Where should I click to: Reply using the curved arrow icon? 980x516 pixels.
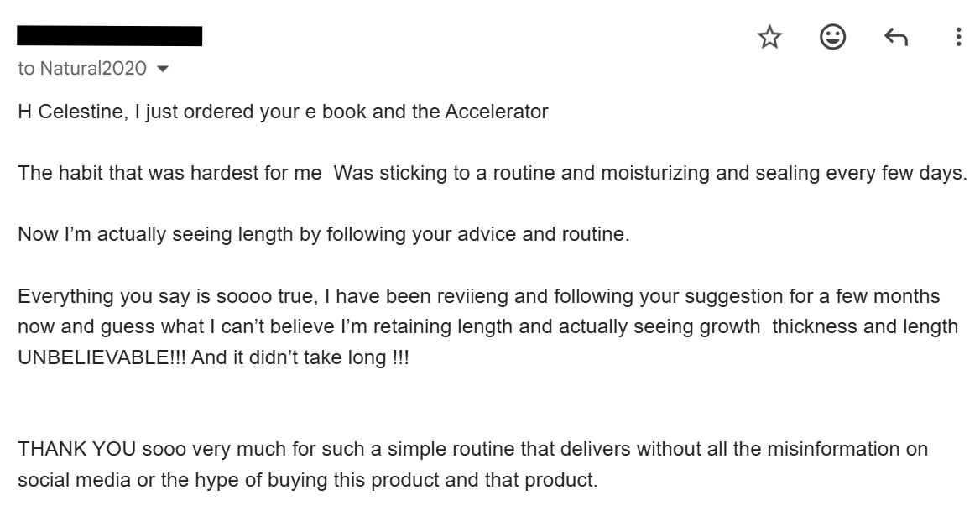click(x=896, y=37)
